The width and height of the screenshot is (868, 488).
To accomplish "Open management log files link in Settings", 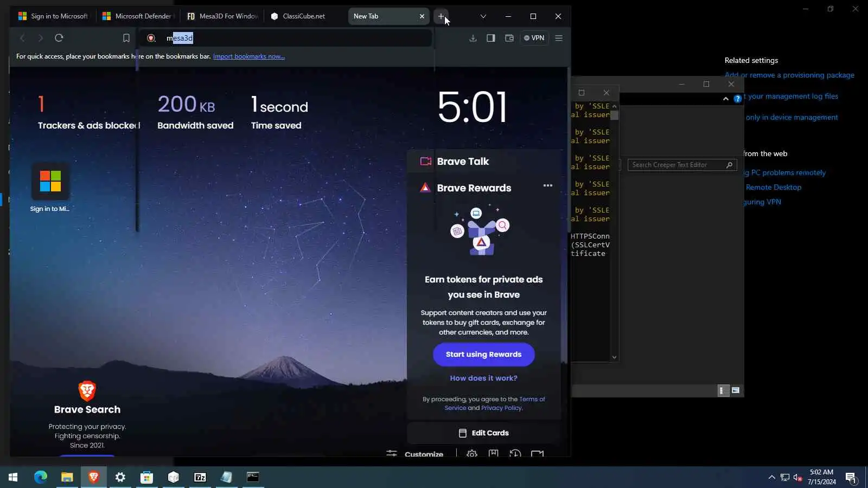I will pos(792,97).
